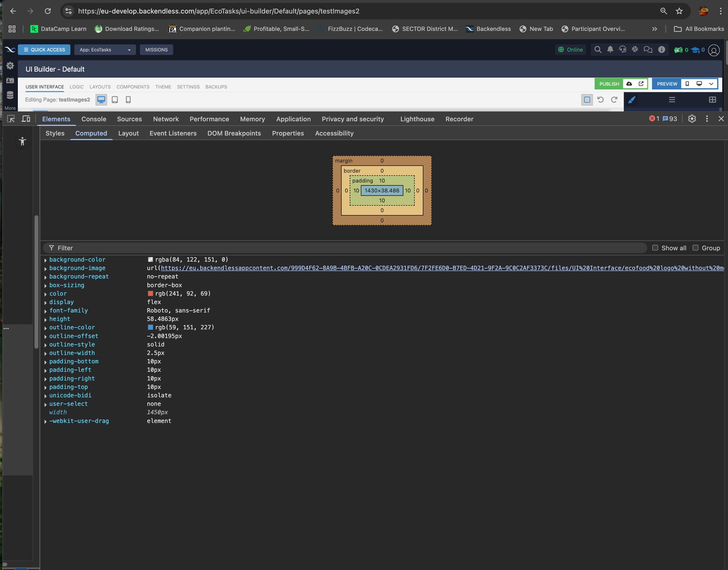This screenshot has height=570, width=728.
Task: Open the App: EcoTasks dropdown
Action: (x=105, y=50)
